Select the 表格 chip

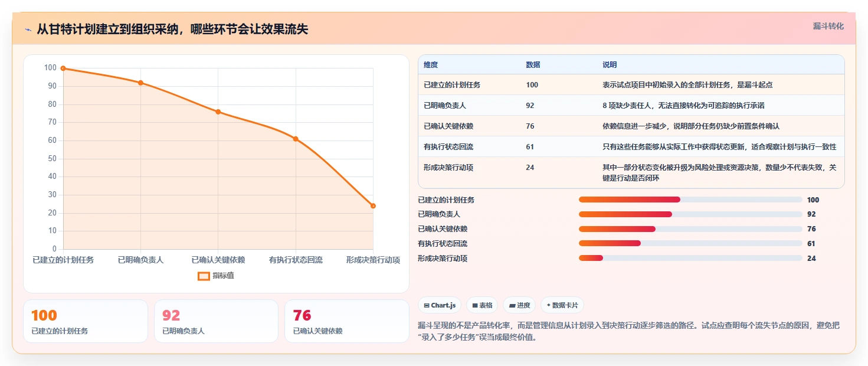pyautogui.click(x=482, y=305)
